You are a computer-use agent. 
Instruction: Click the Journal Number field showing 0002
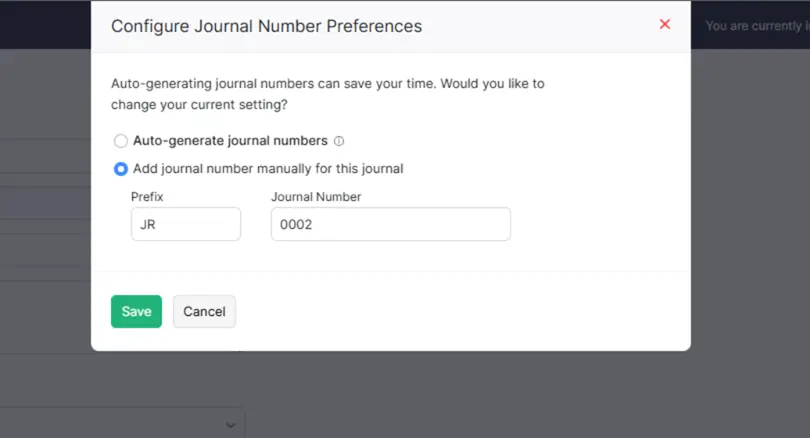coord(391,224)
